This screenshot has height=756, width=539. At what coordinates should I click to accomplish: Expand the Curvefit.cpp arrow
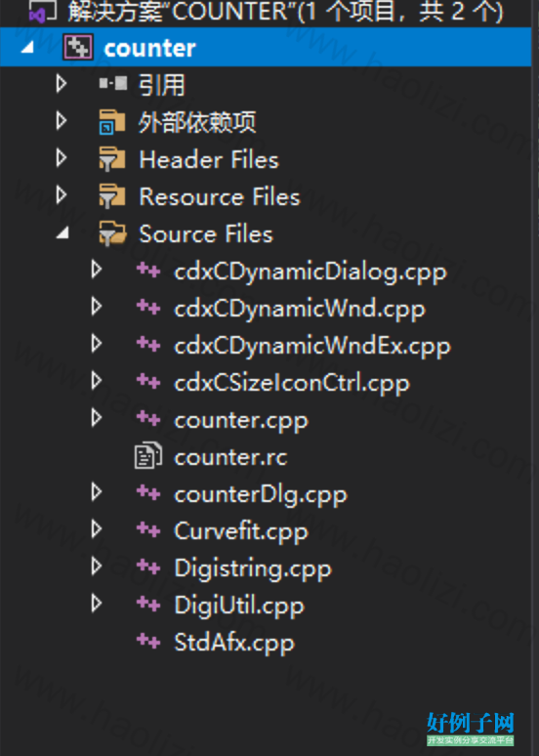pyautogui.click(x=97, y=529)
